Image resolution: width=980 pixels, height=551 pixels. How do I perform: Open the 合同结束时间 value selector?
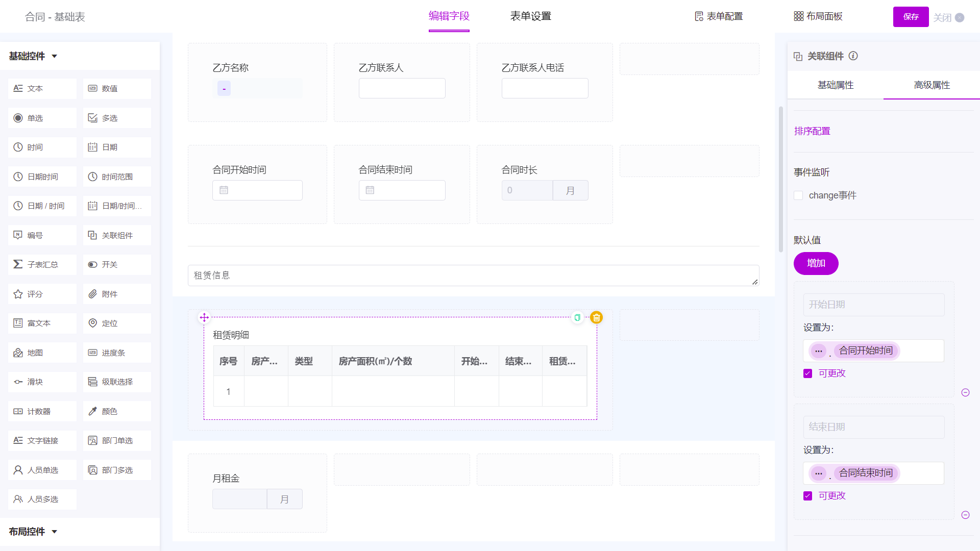click(874, 473)
